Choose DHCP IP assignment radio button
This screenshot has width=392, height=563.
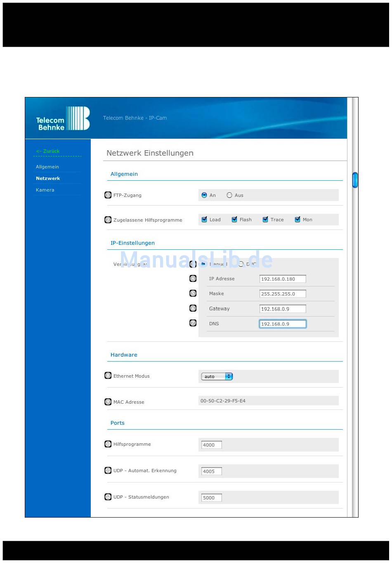point(241,264)
